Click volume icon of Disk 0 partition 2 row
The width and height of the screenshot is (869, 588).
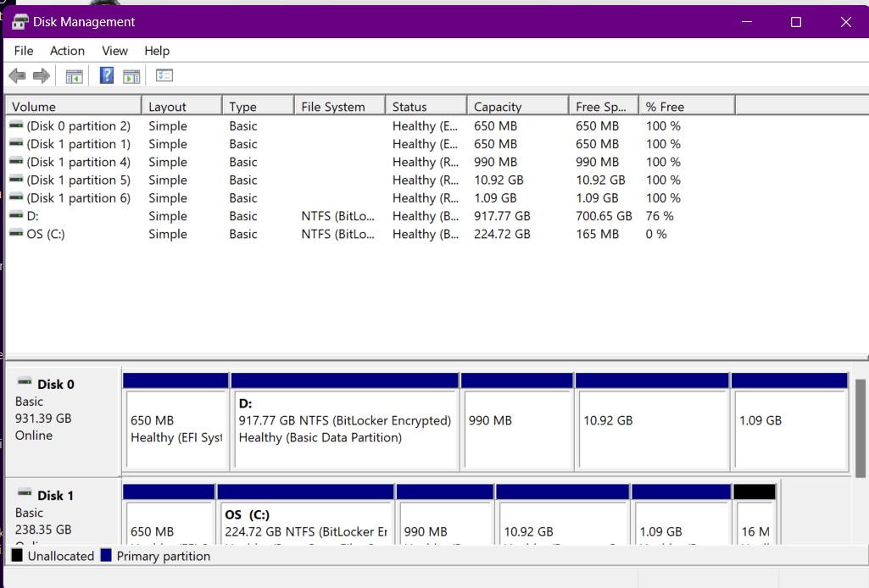click(17, 125)
